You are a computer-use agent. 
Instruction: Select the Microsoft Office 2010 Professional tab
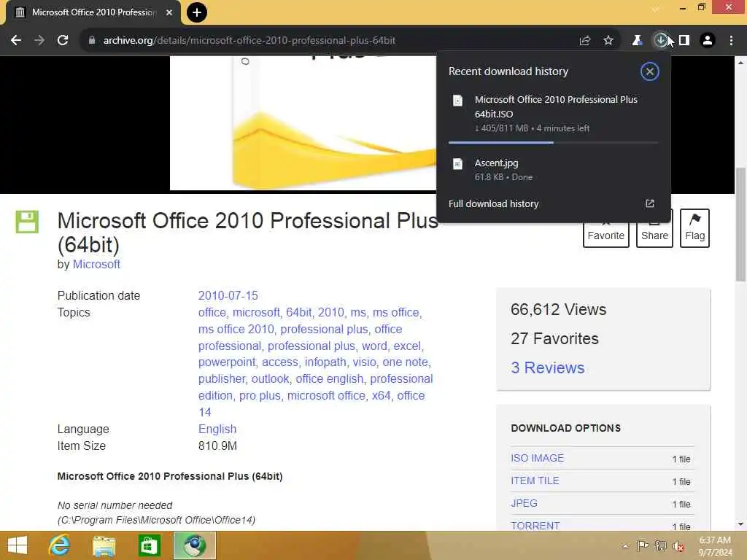pos(93,12)
